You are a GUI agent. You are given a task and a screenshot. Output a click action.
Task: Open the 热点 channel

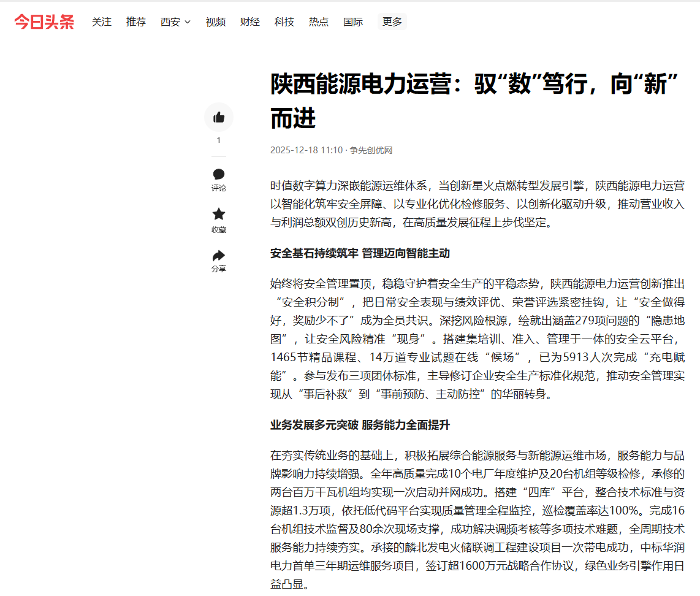click(319, 22)
